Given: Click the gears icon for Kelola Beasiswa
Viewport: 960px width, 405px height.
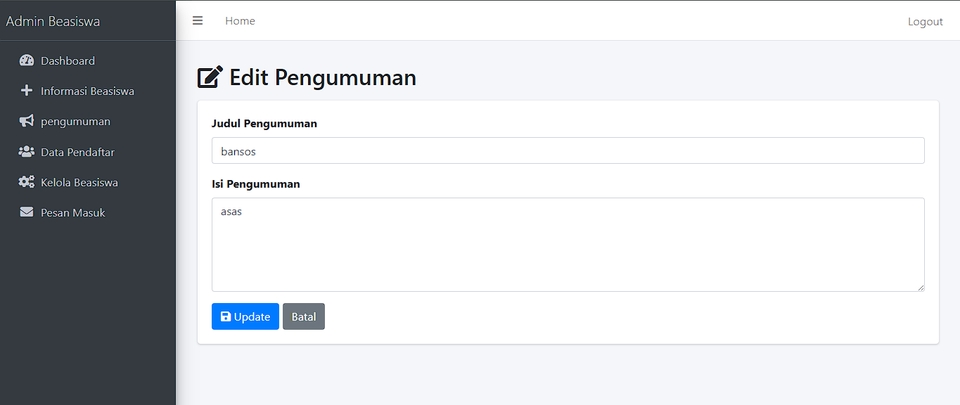Looking at the screenshot, I should 27,183.
